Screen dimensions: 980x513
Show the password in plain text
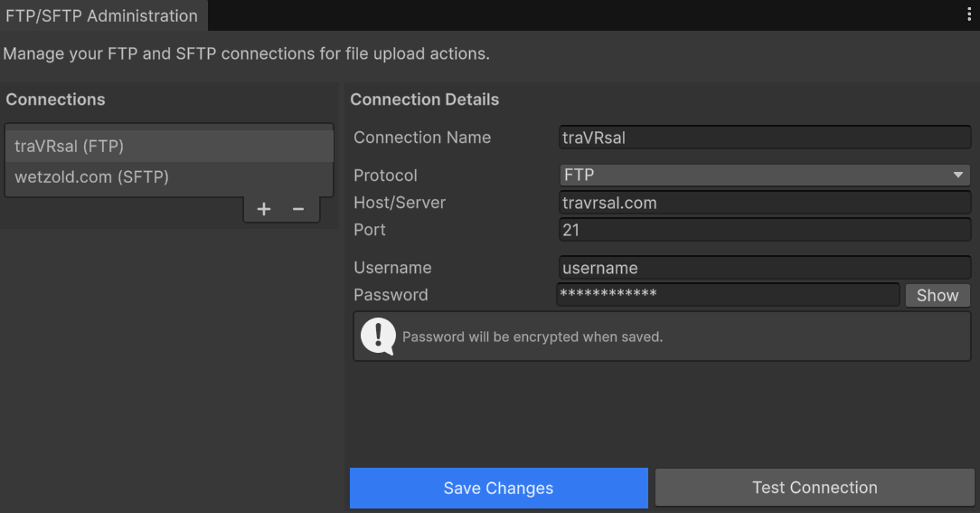[938, 295]
